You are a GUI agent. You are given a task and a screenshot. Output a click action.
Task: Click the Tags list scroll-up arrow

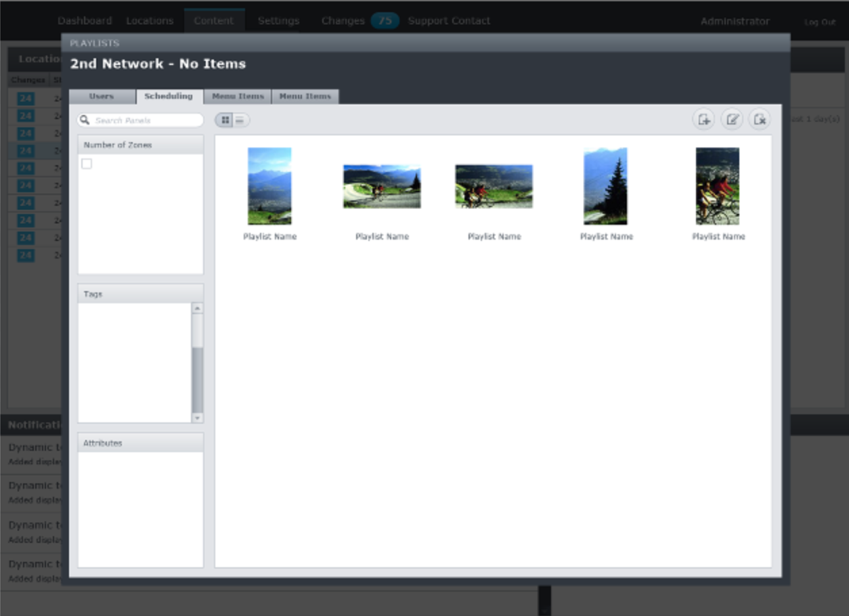pos(197,308)
